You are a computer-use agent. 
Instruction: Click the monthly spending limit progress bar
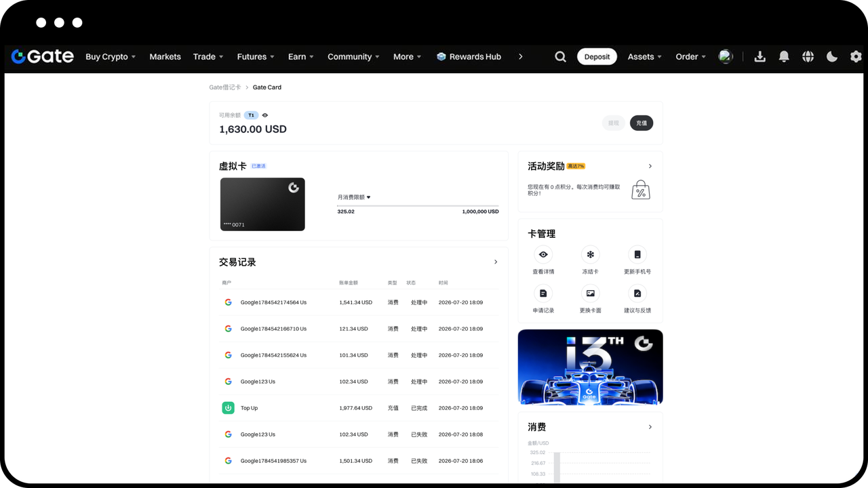pyautogui.click(x=418, y=205)
